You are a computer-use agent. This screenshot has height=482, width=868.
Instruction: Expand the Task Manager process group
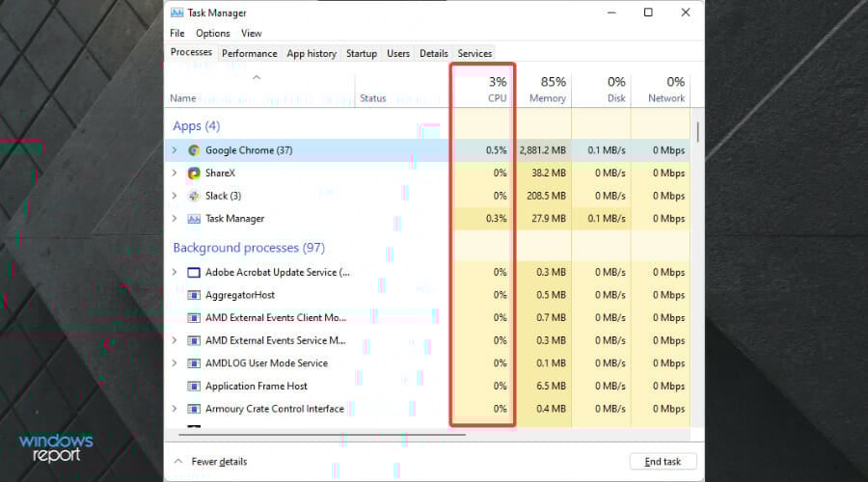tap(175, 218)
